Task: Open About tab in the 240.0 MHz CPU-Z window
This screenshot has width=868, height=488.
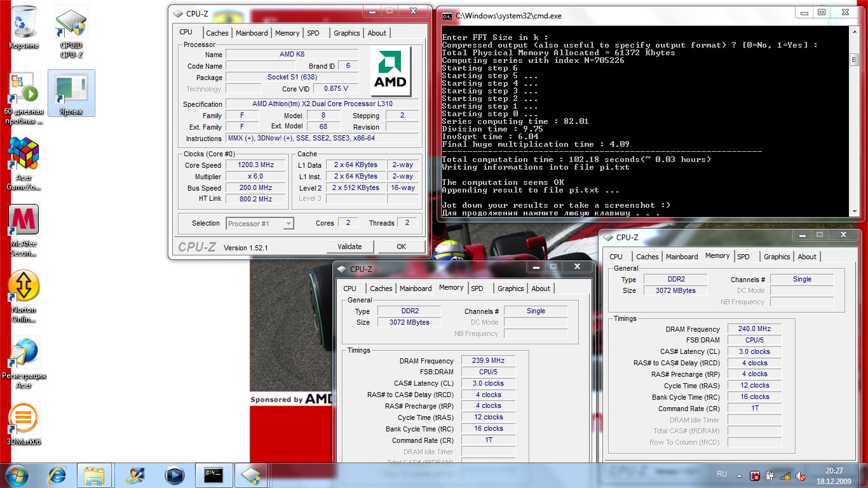Action: pyautogui.click(x=807, y=257)
